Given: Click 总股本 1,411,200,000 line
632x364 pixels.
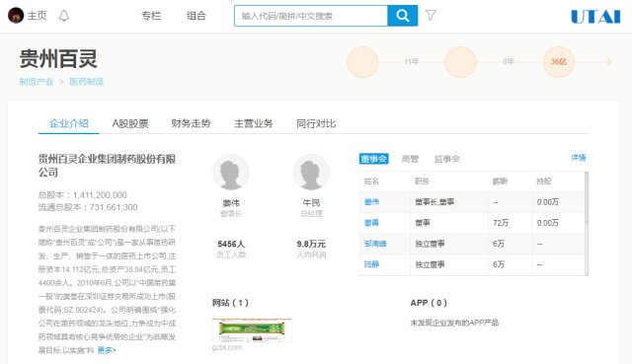Looking at the screenshot, I should click(x=83, y=195).
